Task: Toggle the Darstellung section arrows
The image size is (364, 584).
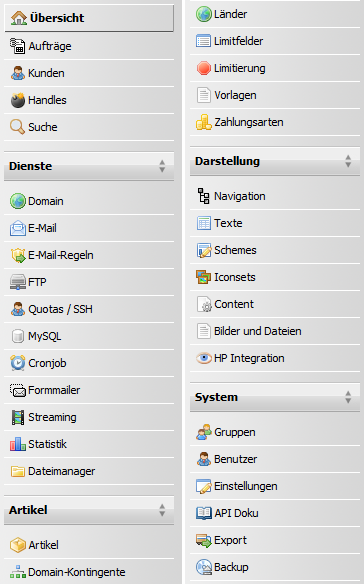Action: (x=348, y=161)
